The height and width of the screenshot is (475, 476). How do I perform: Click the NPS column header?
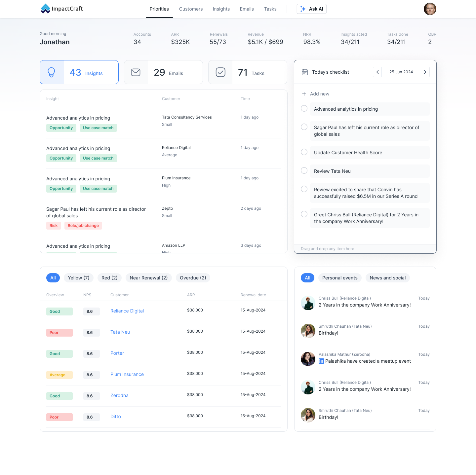[87, 295]
